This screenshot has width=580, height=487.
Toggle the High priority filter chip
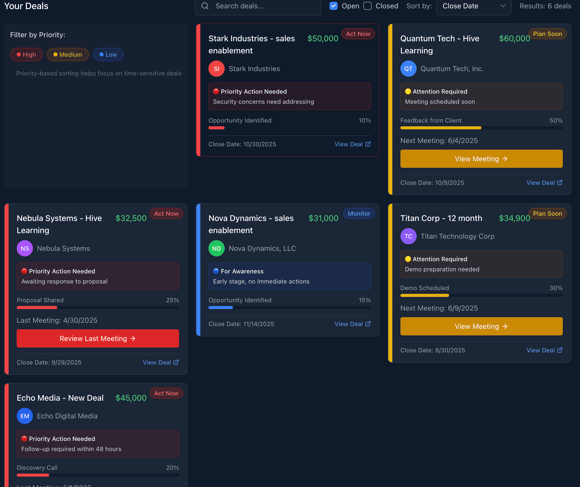[x=26, y=55]
